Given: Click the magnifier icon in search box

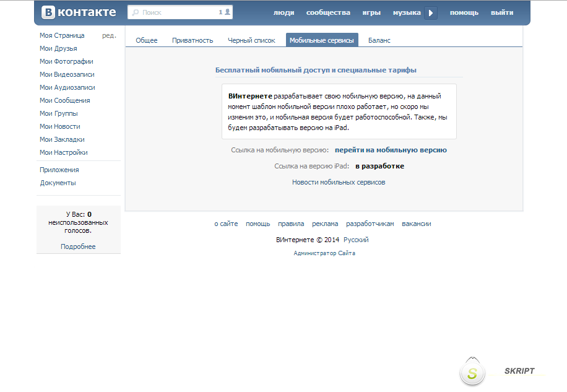Looking at the screenshot, I should tap(135, 12).
